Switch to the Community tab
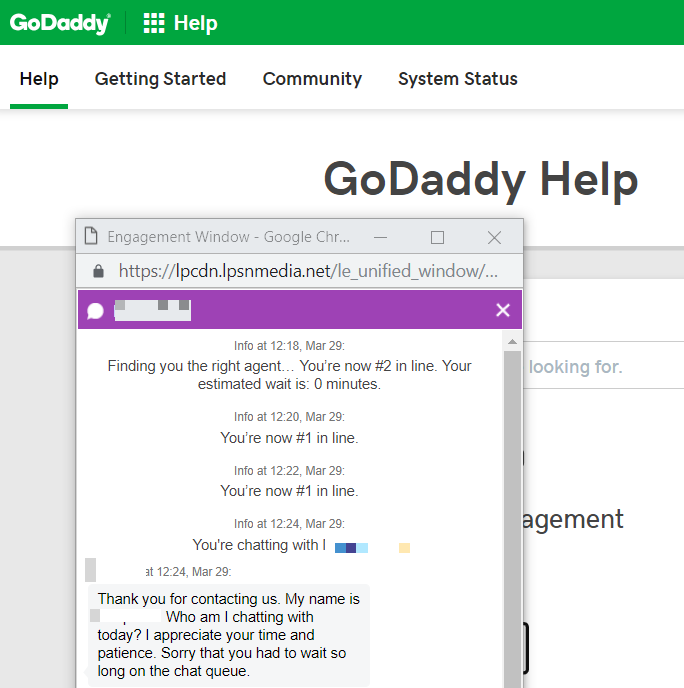Image resolution: width=684 pixels, height=688 pixels. (312, 79)
